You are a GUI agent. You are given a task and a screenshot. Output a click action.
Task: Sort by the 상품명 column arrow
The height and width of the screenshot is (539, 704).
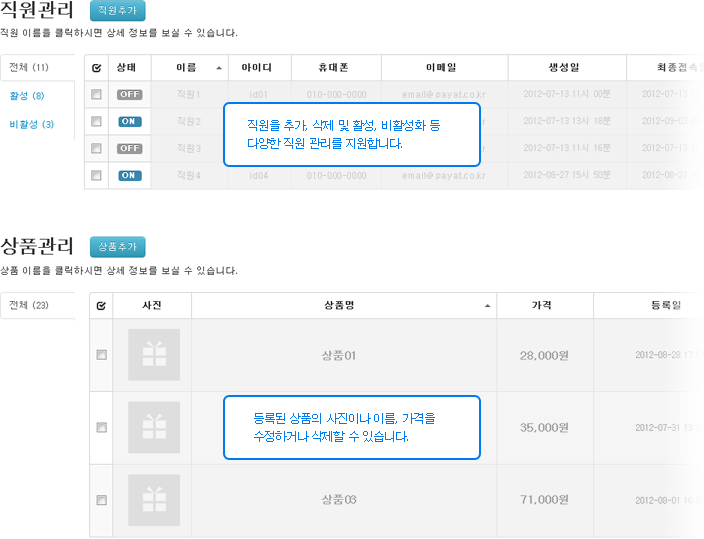pos(487,306)
